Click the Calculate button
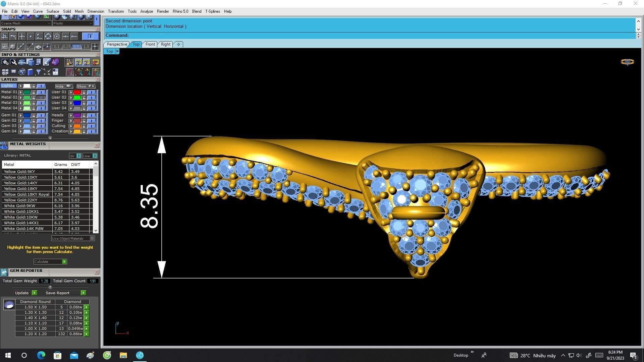The width and height of the screenshot is (644, 362). pyautogui.click(x=50, y=262)
